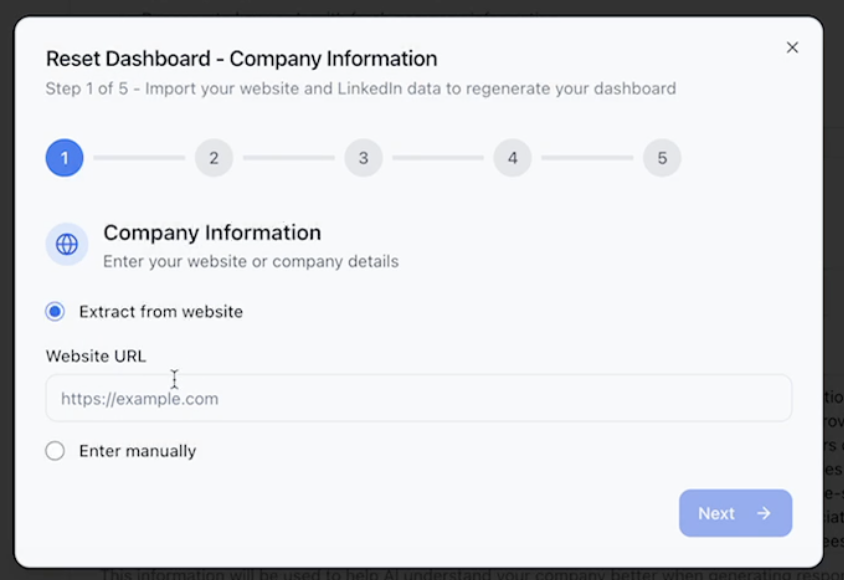Click the arrow icon inside Next button
844x580 pixels.
pos(764,513)
